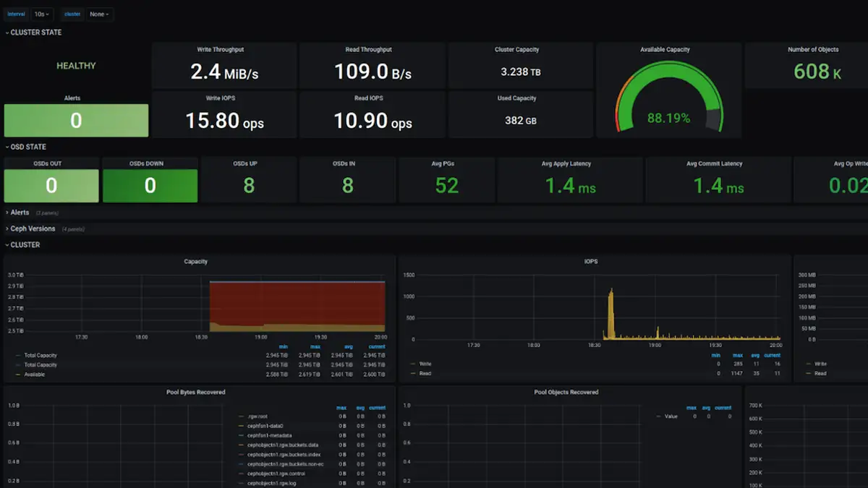Click the Value legend in Pool Objects Recovered
Image resolution: width=868 pixels, height=488 pixels.
[x=670, y=416]
